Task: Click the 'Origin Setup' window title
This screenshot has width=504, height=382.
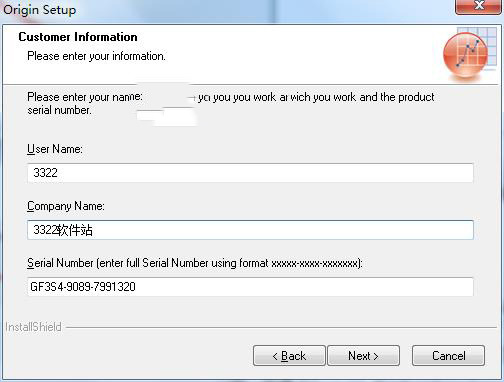Action: [40, 9]
